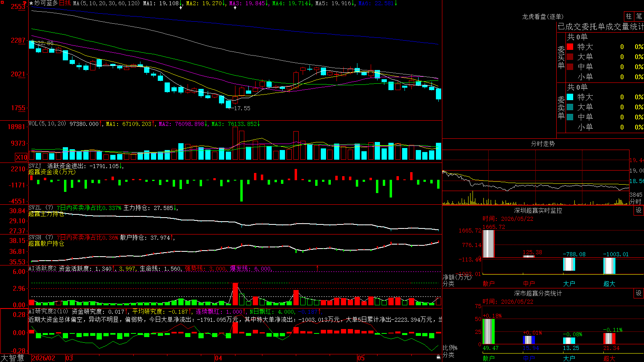
Task: Click the teal 大单 sell-order swatch
Action: [x=570, y=107]
